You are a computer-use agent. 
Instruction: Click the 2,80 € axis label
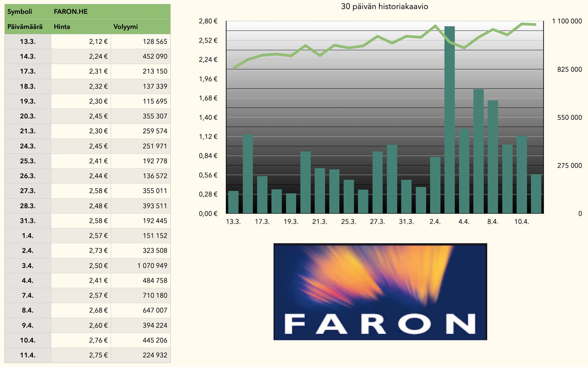(208, 21)
